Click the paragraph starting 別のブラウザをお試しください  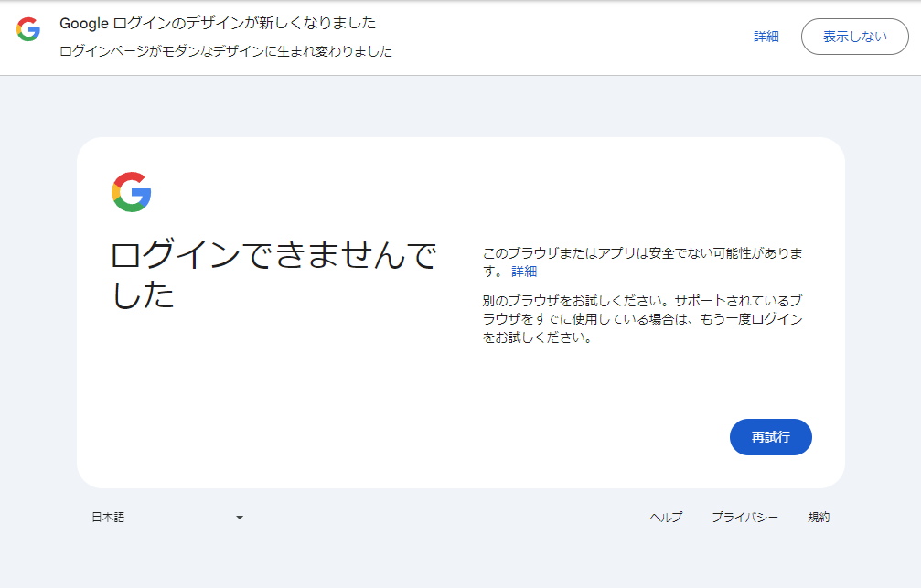(642, 318)
